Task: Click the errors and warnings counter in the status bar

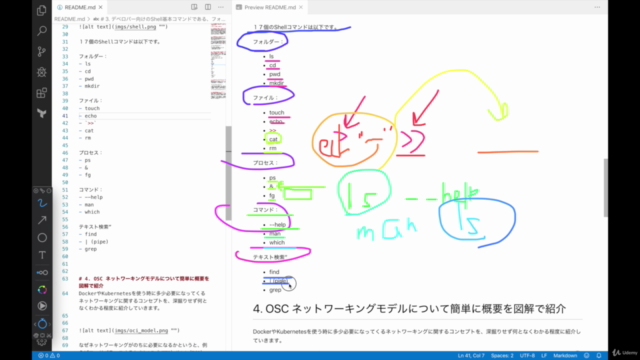Action: 49,356
